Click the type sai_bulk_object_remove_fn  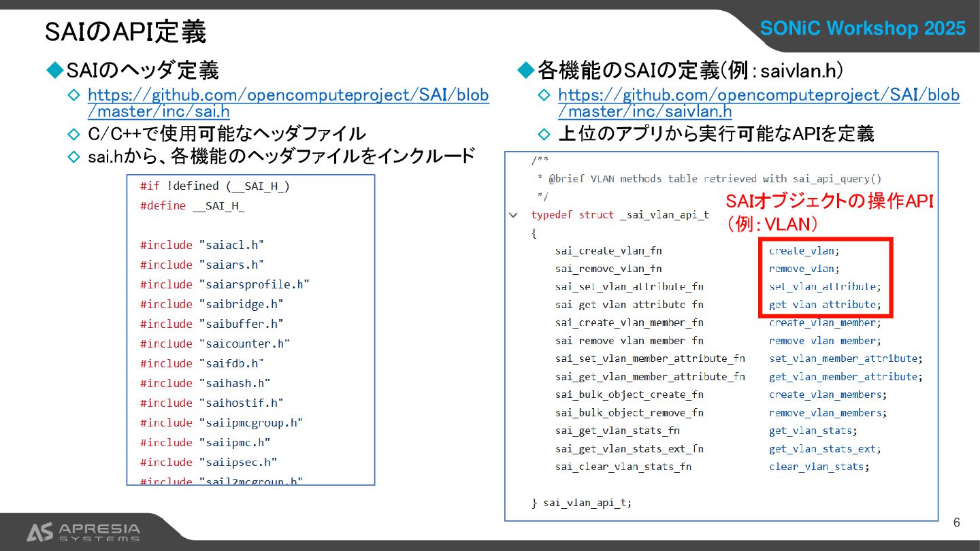pos(630,413)
